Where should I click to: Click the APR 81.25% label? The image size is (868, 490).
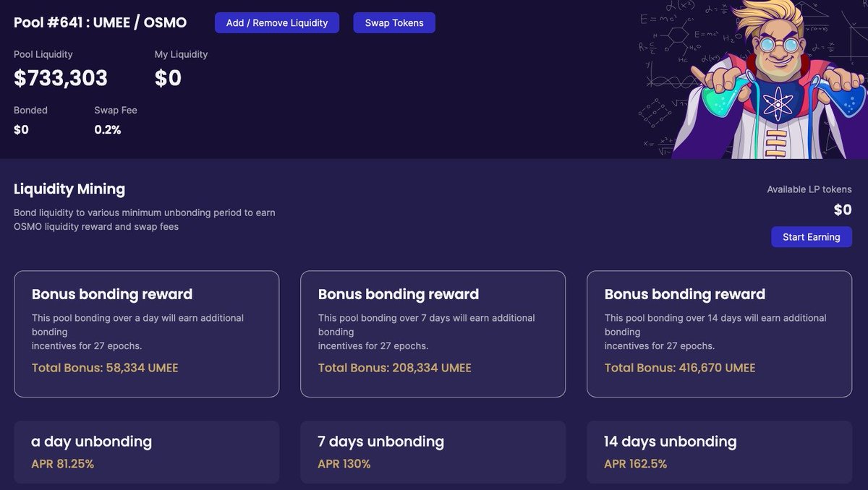63,464
